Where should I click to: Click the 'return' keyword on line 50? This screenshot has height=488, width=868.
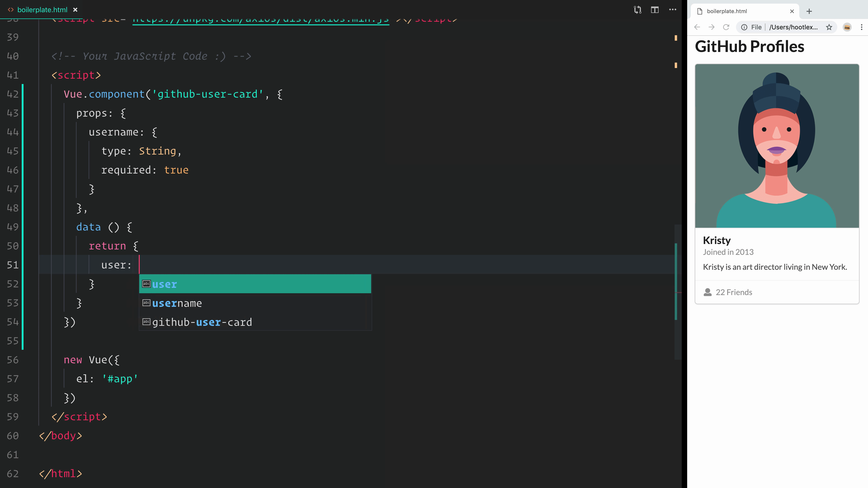tap(107, 246)
